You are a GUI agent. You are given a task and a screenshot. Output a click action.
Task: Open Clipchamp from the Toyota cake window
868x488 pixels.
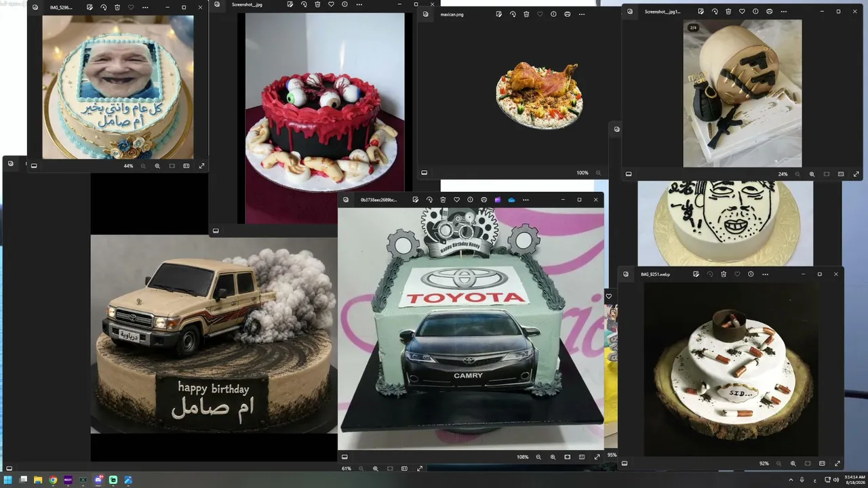point(498,200)
